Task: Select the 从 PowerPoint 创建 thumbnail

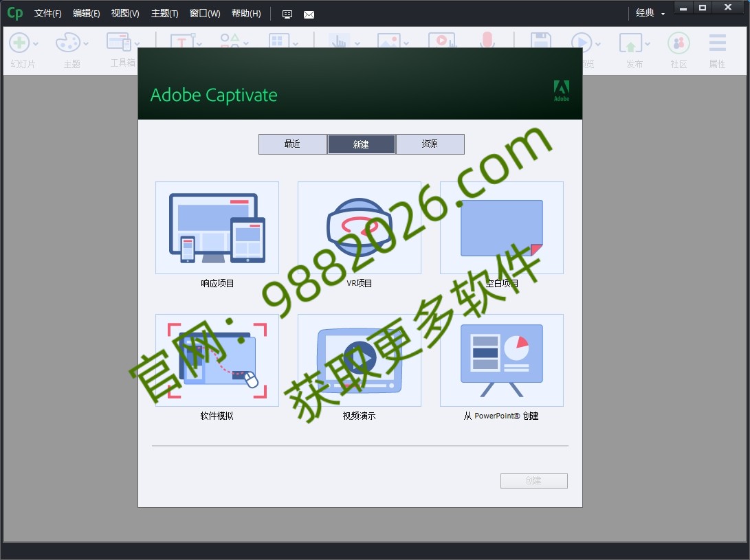Action: coord(502,360)
